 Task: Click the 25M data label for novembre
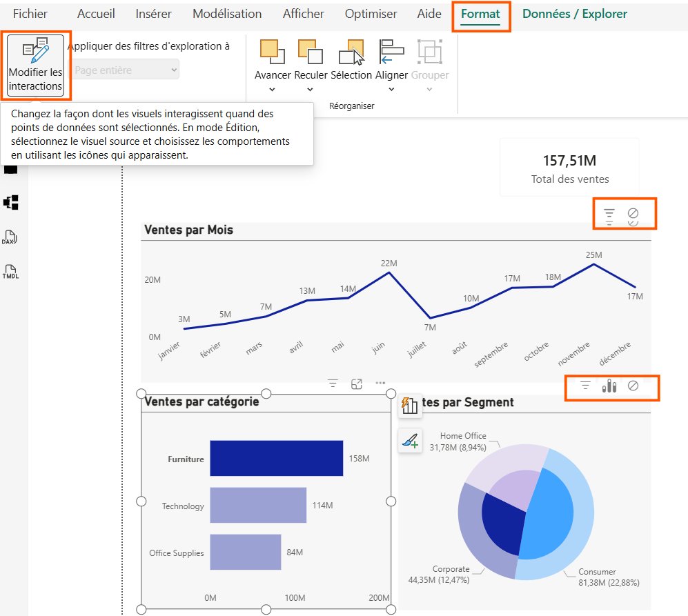point(593,255)
